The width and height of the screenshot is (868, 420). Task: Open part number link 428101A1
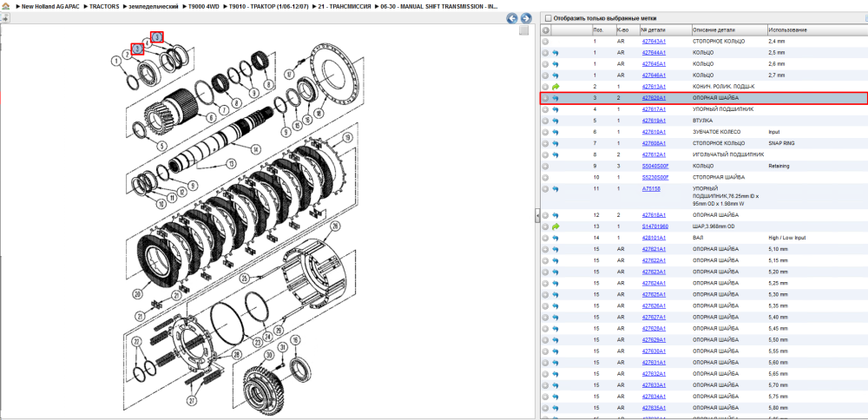(654, 238)
